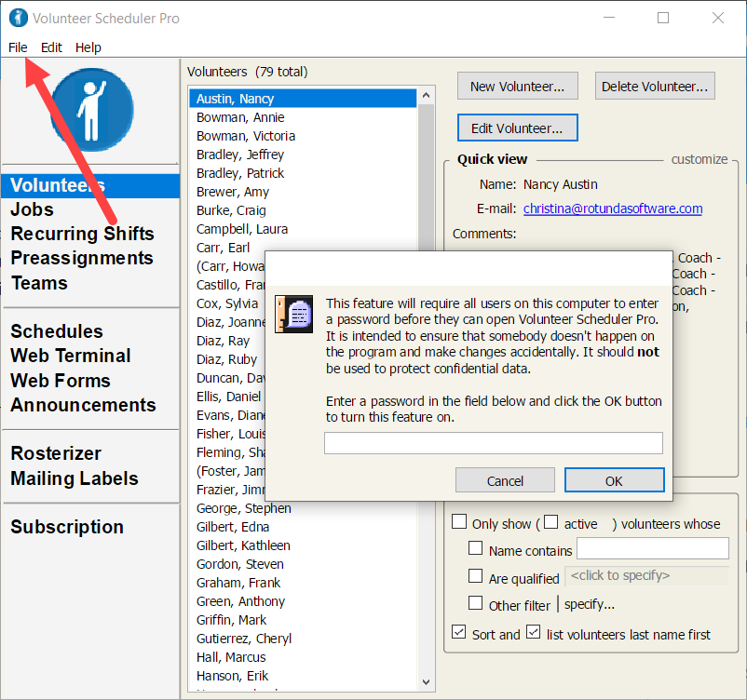Select Gilbert, Edna in the list

click(x=303, y=527)
